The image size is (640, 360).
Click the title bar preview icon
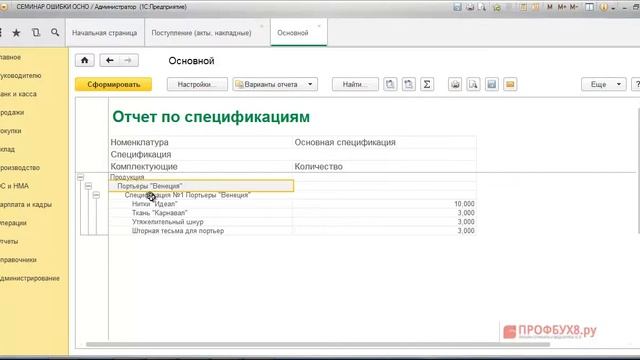(x=483, y=7)
